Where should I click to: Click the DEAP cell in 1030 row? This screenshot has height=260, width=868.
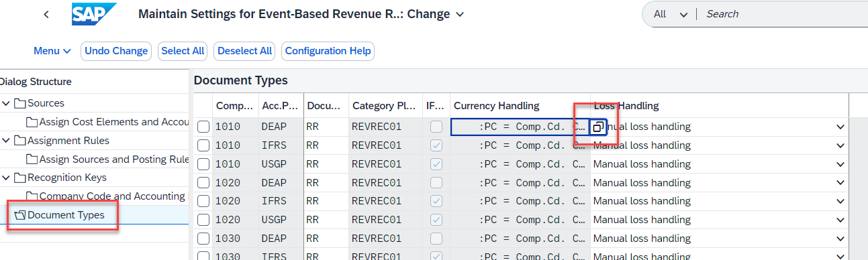(281, 239)
